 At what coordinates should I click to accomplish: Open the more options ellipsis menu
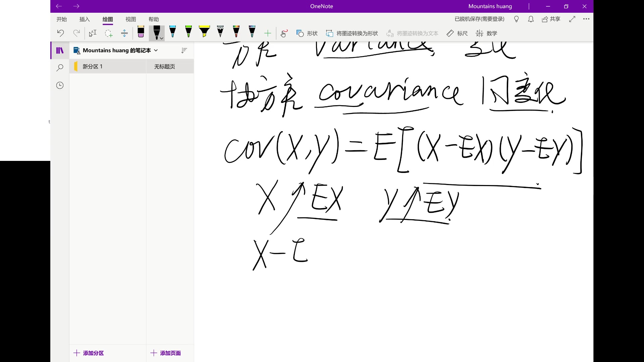click(586, 19)
